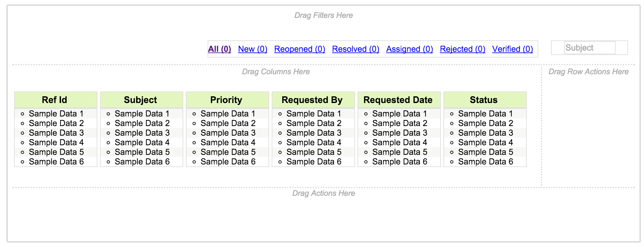Open the Reopened (0) filter link
Screen dimensions: 644x247
pos(300,49)
